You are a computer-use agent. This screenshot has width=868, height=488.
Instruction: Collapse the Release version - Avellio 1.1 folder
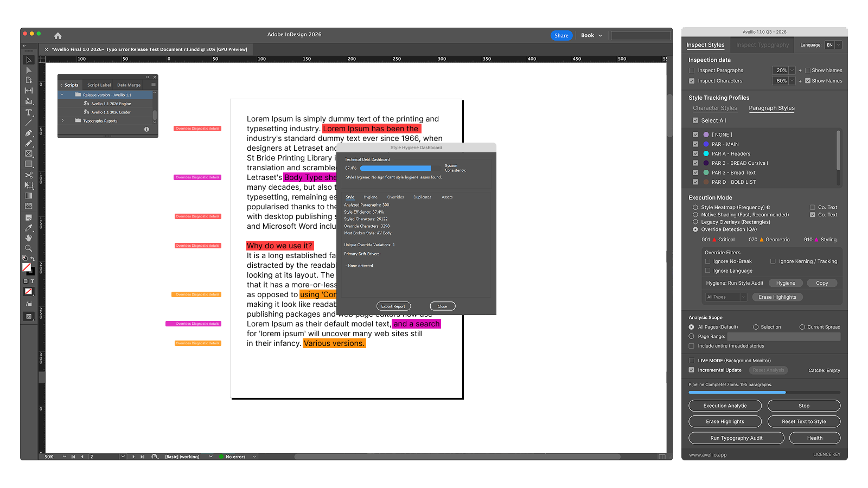[62, 95]
